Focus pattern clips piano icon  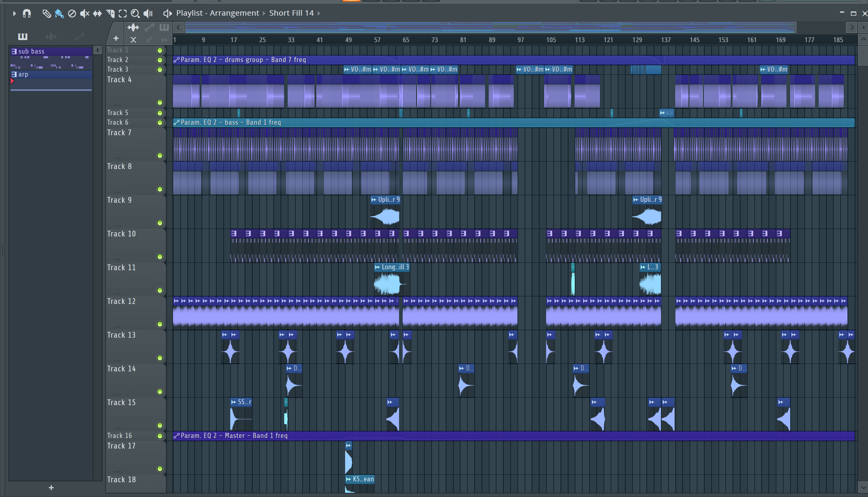point(164,27)
